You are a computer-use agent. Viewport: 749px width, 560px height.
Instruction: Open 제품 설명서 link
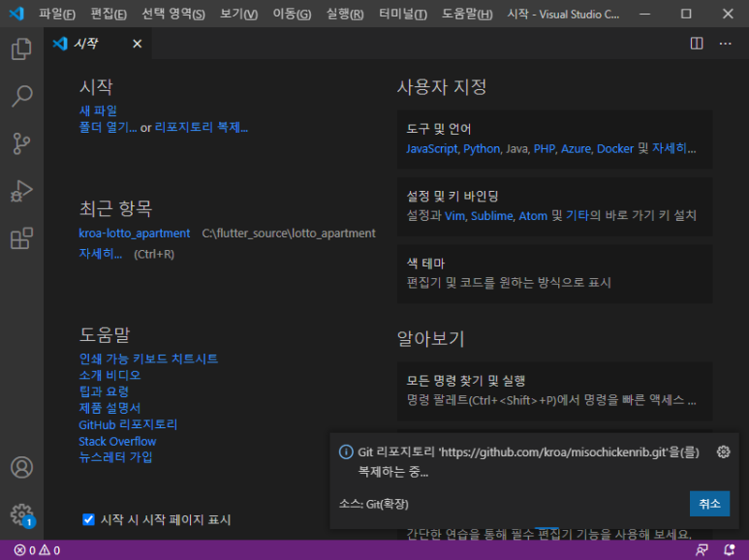coord(109,408)
